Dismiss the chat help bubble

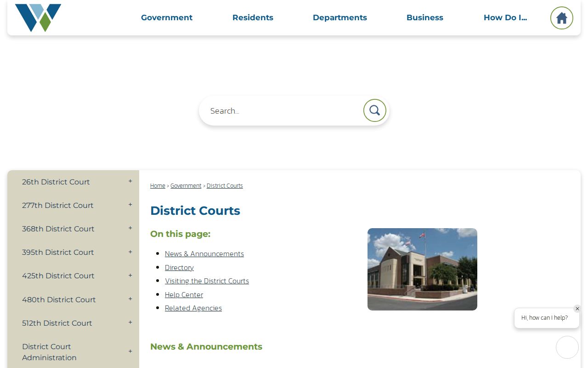click(x=577, y=309)
